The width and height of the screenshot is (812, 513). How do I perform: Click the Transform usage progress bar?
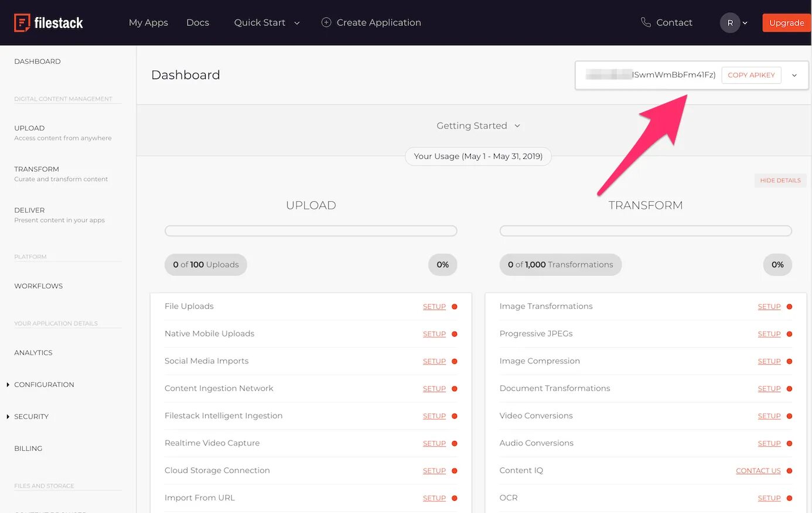646,231
